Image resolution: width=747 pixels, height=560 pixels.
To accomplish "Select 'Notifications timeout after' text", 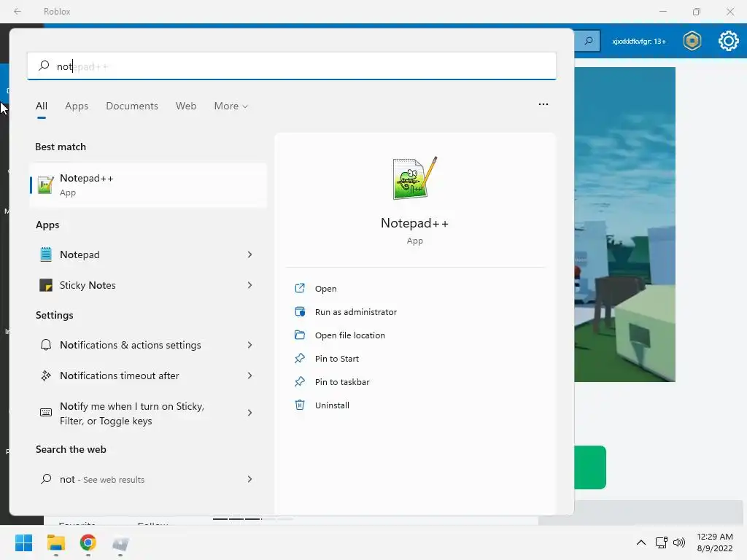I will (120, 376).
